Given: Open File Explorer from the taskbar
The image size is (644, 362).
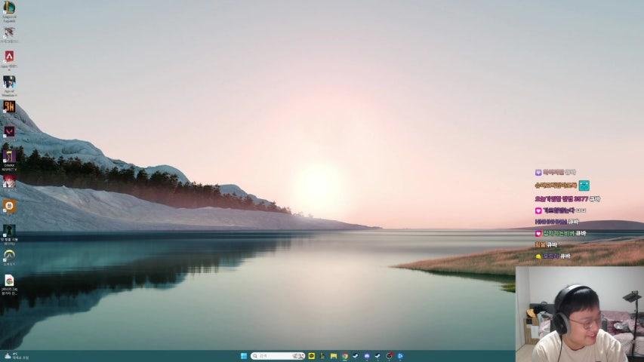Looking at the screenshot, I should coord(333,356).
